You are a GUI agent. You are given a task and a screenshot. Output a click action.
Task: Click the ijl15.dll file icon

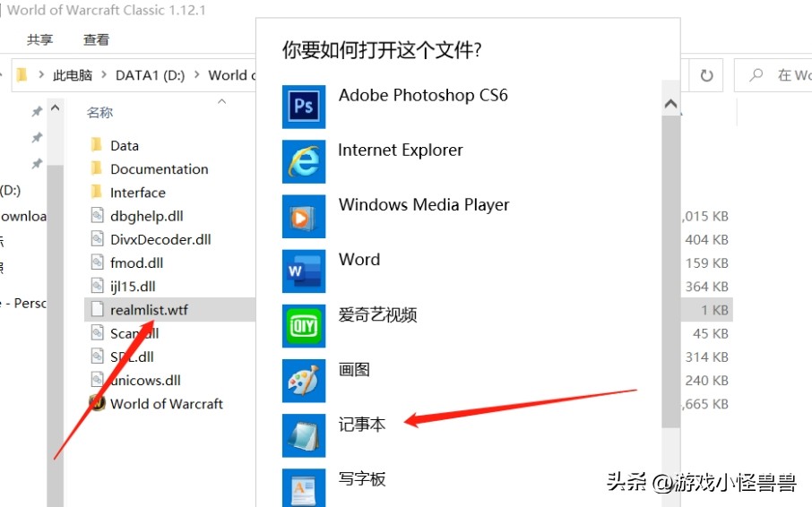pyautogui.click(x=97, y=285)
